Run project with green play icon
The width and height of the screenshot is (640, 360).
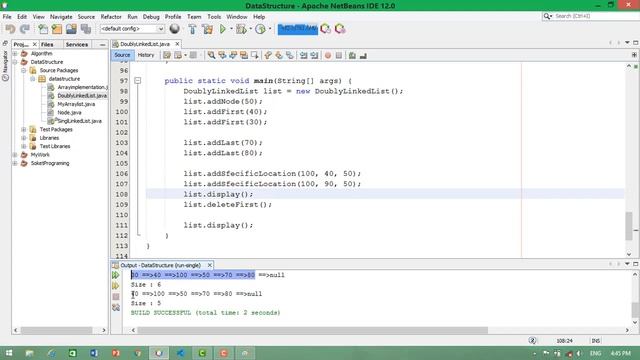pos(223,29)
